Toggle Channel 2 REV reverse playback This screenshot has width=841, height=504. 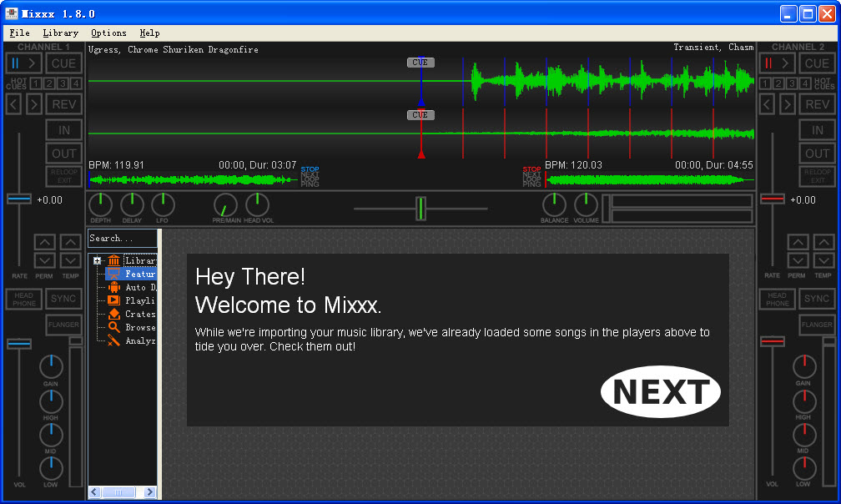(x=817, y=104)
